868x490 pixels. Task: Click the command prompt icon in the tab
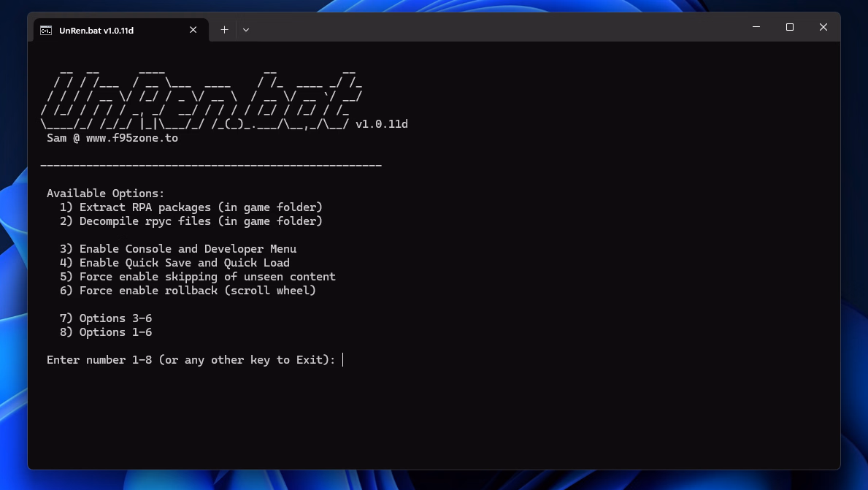(x=45, y=30)
